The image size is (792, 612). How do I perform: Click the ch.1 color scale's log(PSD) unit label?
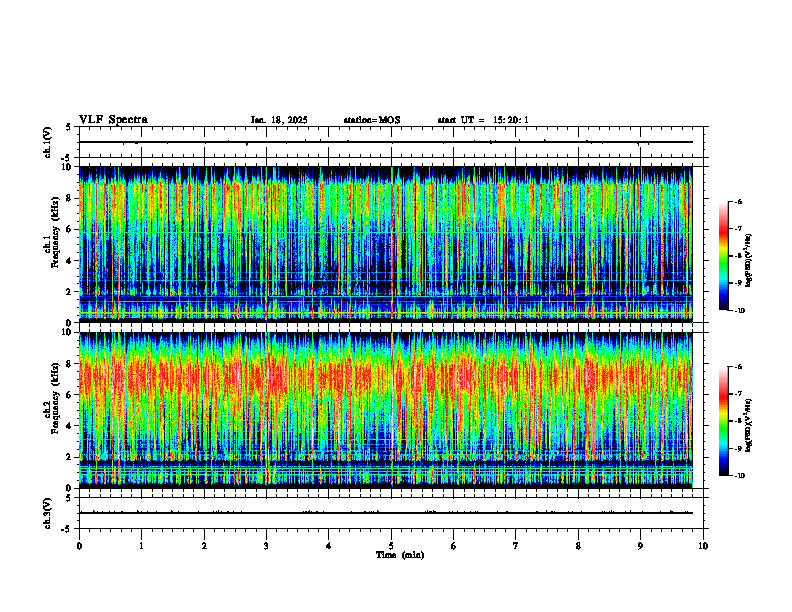pyautogui.click(x=749, y=261)
